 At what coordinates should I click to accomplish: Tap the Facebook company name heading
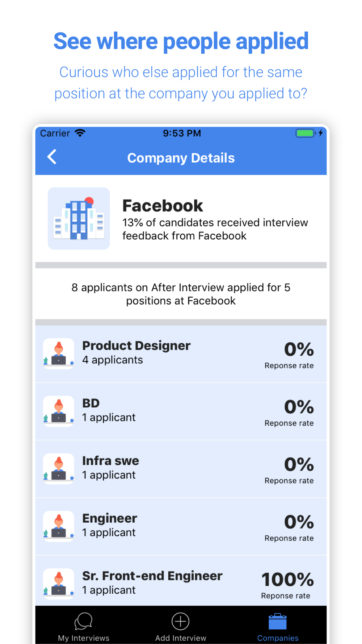point(163,206)
